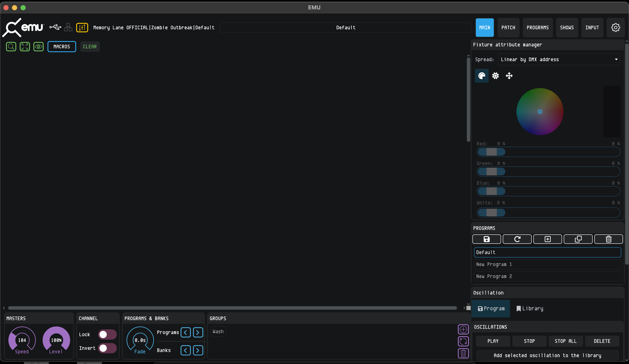Go to next program with right chevron
The width and height of the screenshot is (629, 364).
tap(198, 332)
